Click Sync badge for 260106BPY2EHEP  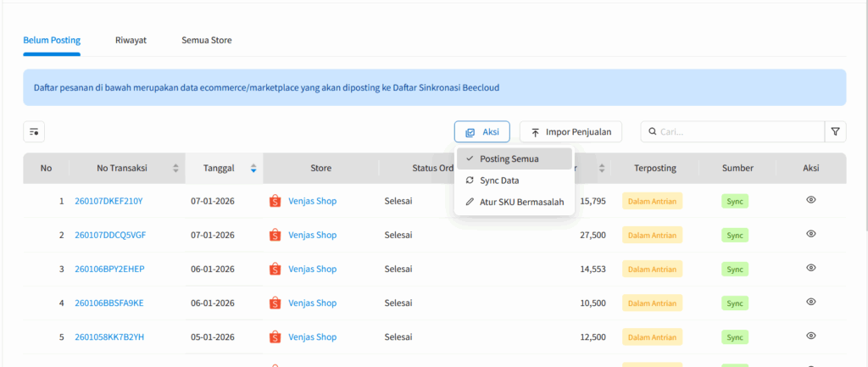pos(735,269)
